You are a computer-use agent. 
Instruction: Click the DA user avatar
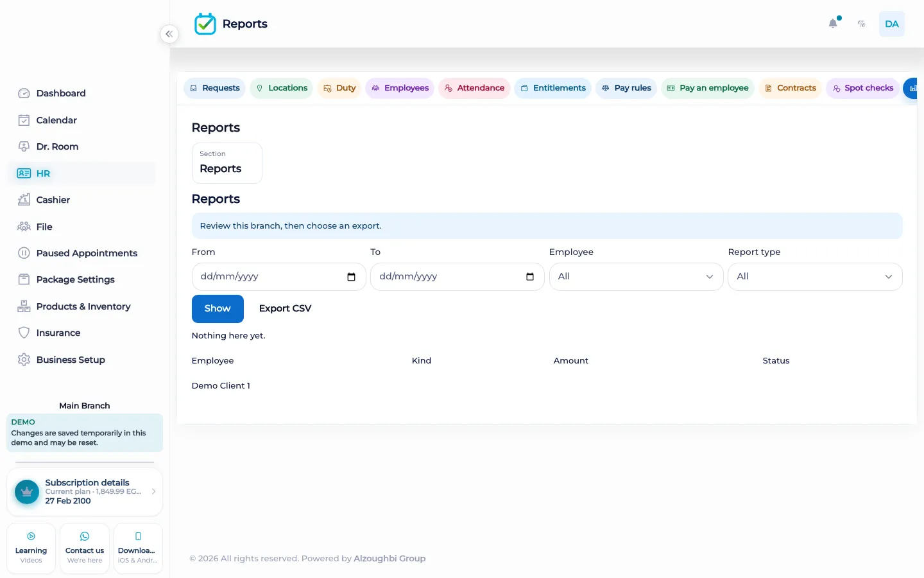pyautogui.click(x=891, y=24)
